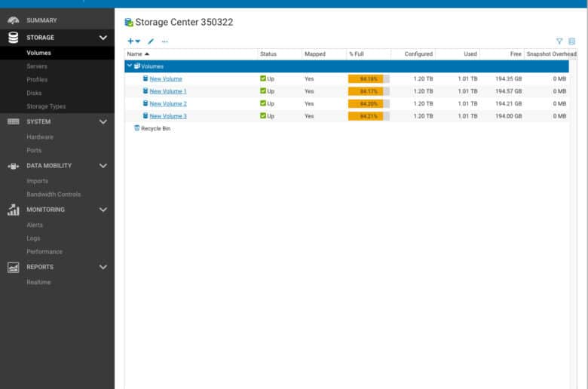
Task: Click the Storage Center icon beside title
Action: (129, 23)
